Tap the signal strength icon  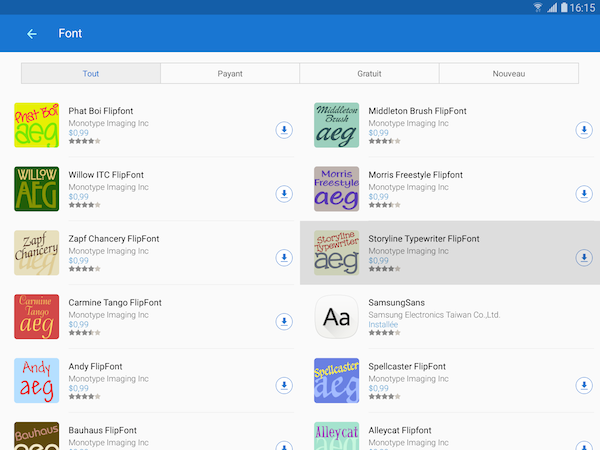pos(552,7)
